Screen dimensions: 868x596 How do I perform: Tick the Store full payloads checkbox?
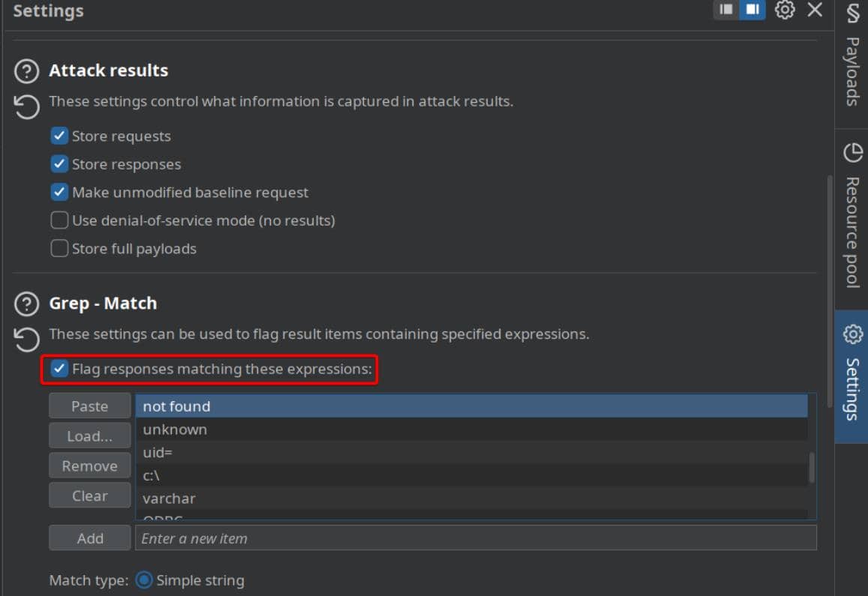(x=59, y=249)
